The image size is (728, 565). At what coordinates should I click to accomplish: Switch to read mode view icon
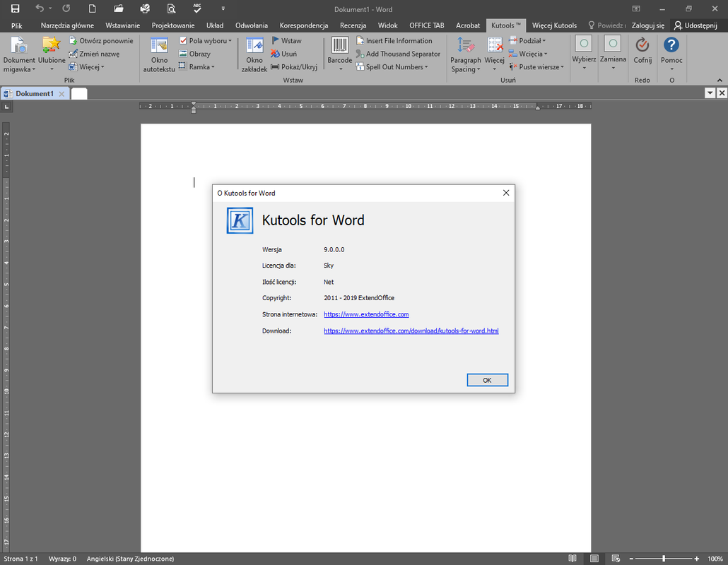coord(573,559)
